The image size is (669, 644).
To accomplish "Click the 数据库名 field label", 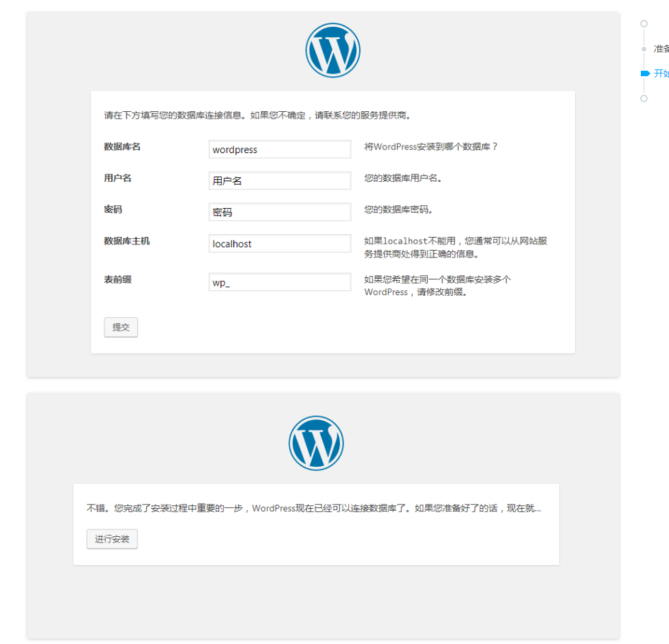I will [x=122, y=146].
